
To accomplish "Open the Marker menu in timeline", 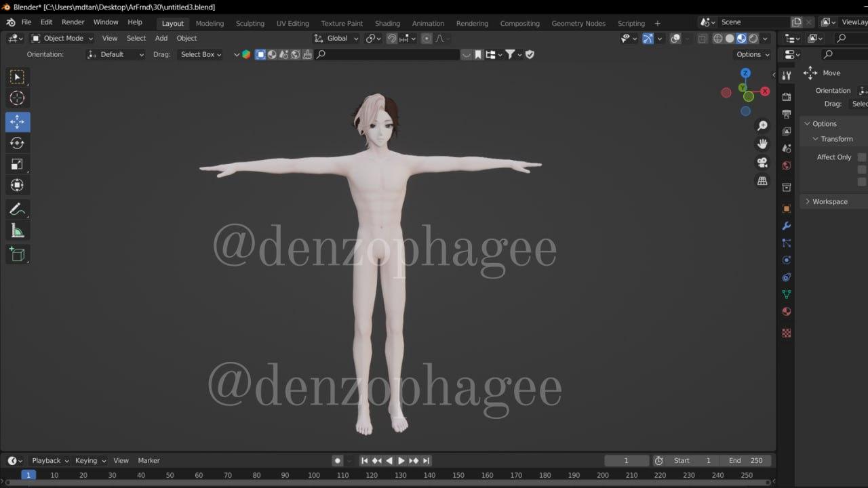I will click(x=149, y=461).
